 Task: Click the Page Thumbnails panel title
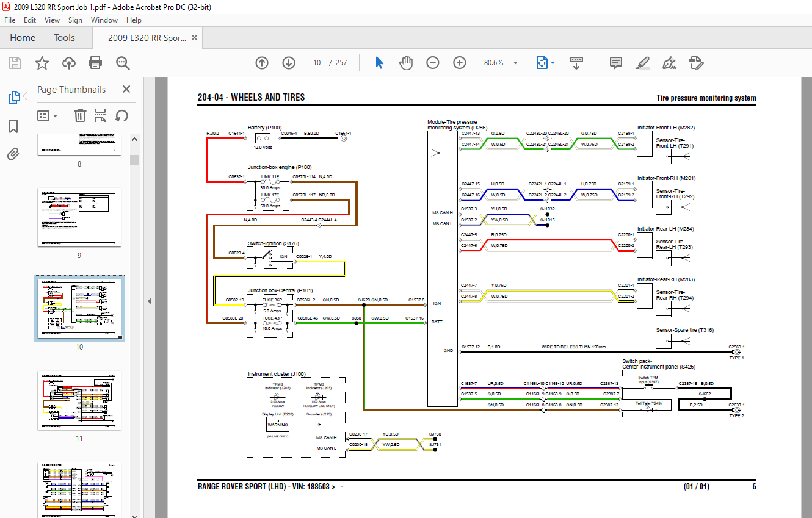[x=71, y=89]
